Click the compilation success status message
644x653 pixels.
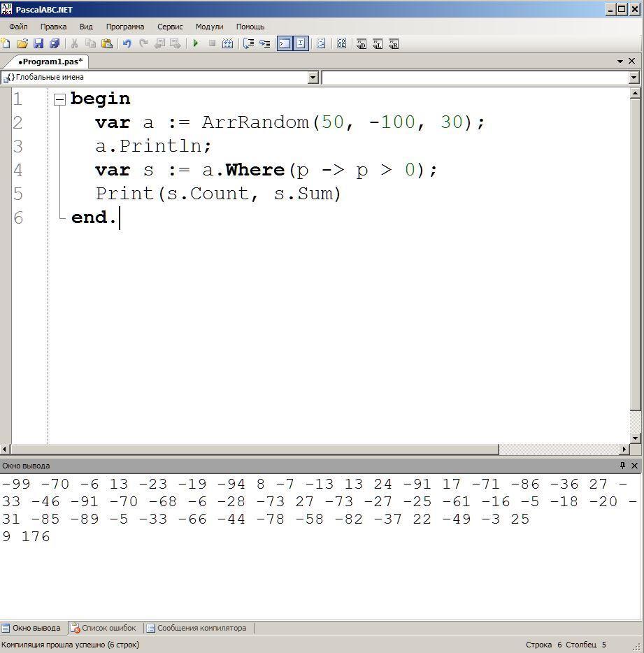pos(71,645)
